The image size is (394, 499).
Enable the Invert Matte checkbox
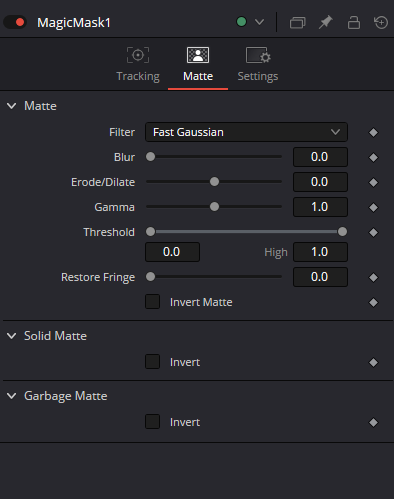click(152, 302)
